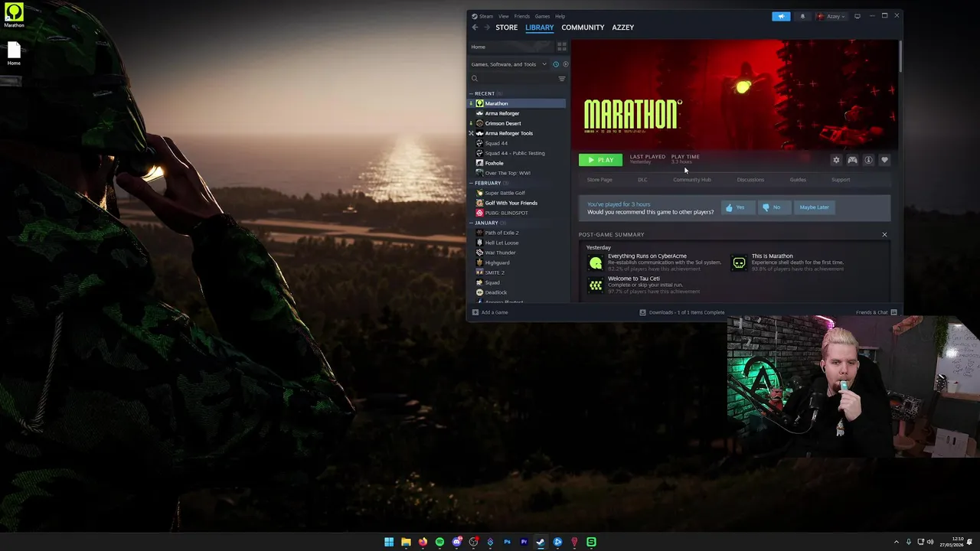Open the View menu
The image size is (980, 551).
tap(503, 16)
